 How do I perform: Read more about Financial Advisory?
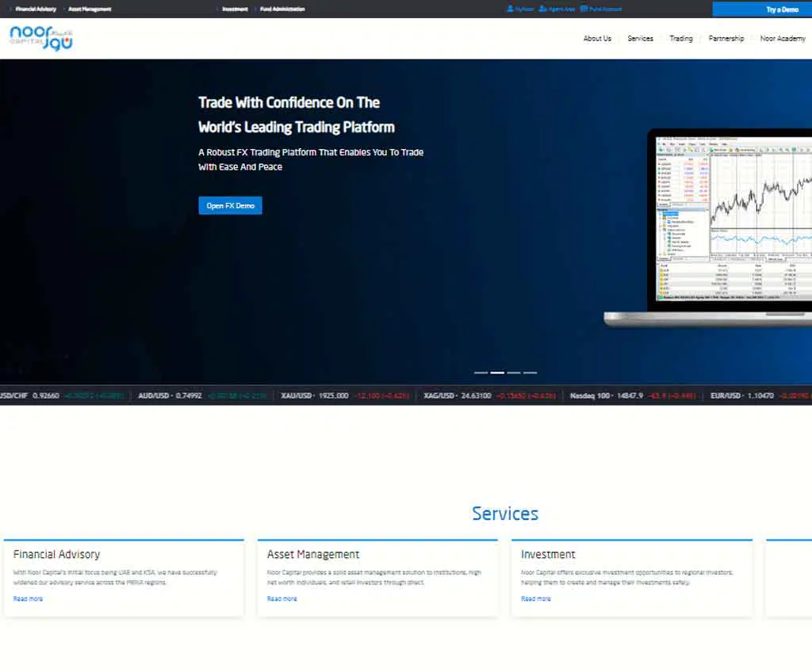(28, 598)
